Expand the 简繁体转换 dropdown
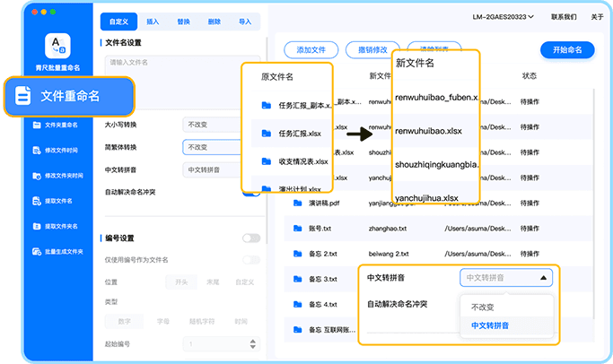This screenshot has height=364, width=613. [x=212, y=147]
